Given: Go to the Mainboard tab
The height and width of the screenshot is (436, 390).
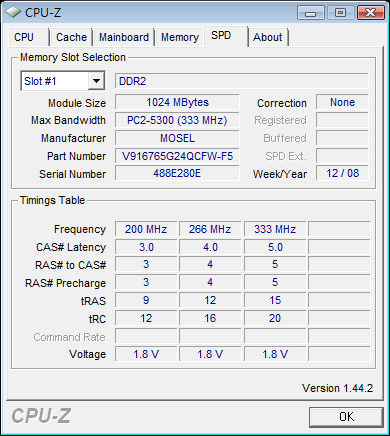Looking at the screenshot, I should (x=124, y=37).
